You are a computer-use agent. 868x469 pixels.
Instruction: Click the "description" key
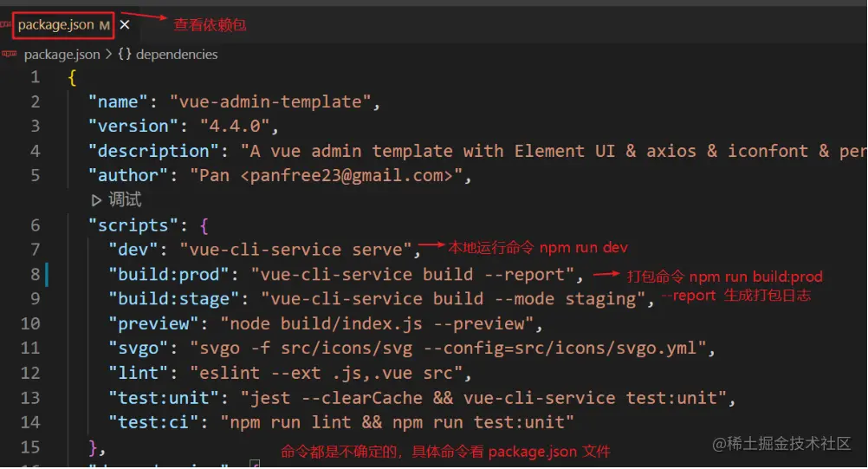(153, 151)
